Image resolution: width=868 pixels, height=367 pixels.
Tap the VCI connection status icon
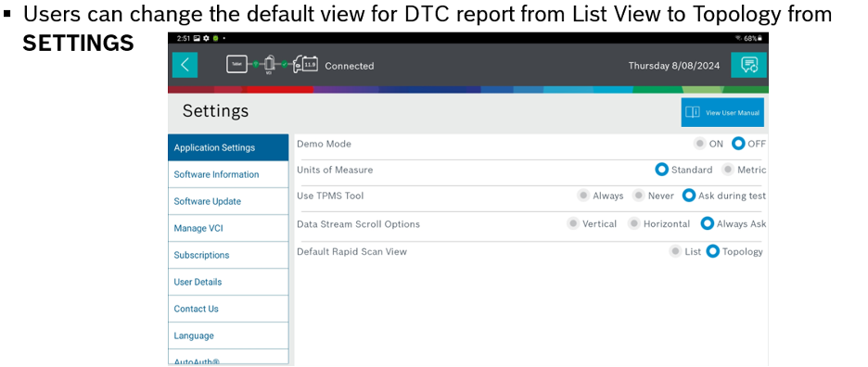pos(269,65)
